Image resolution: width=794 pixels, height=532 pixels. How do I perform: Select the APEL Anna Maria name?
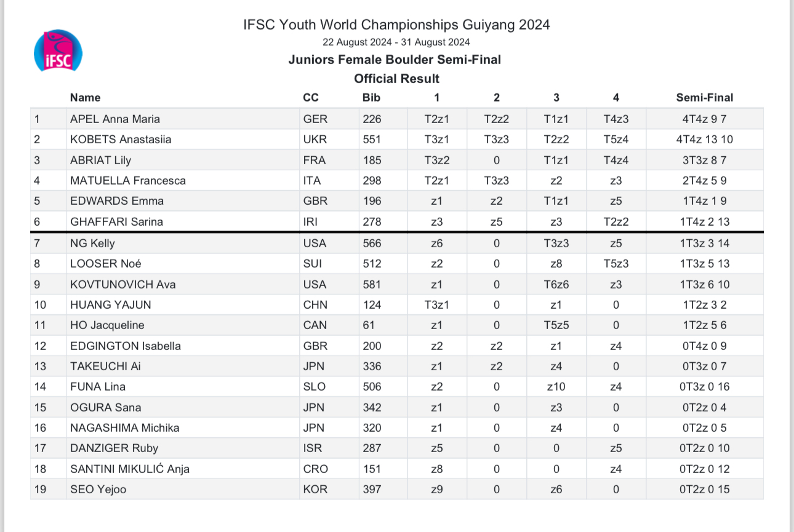tap(115, 119)
